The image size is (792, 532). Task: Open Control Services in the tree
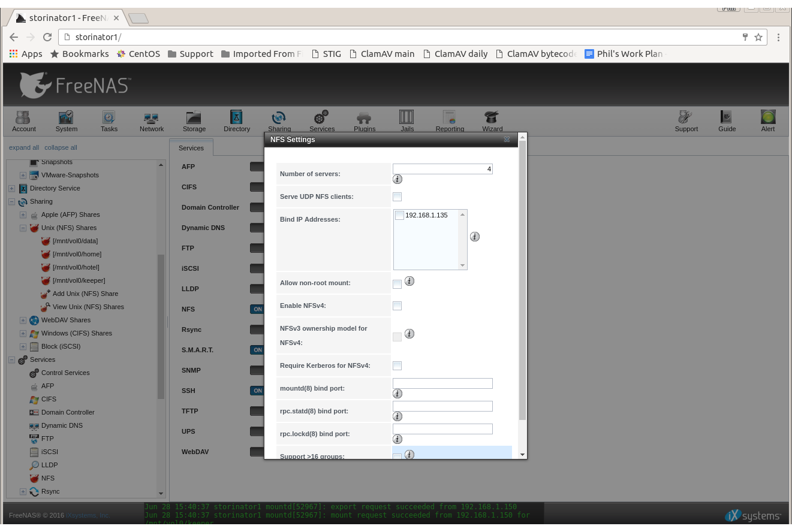(65, 373)
